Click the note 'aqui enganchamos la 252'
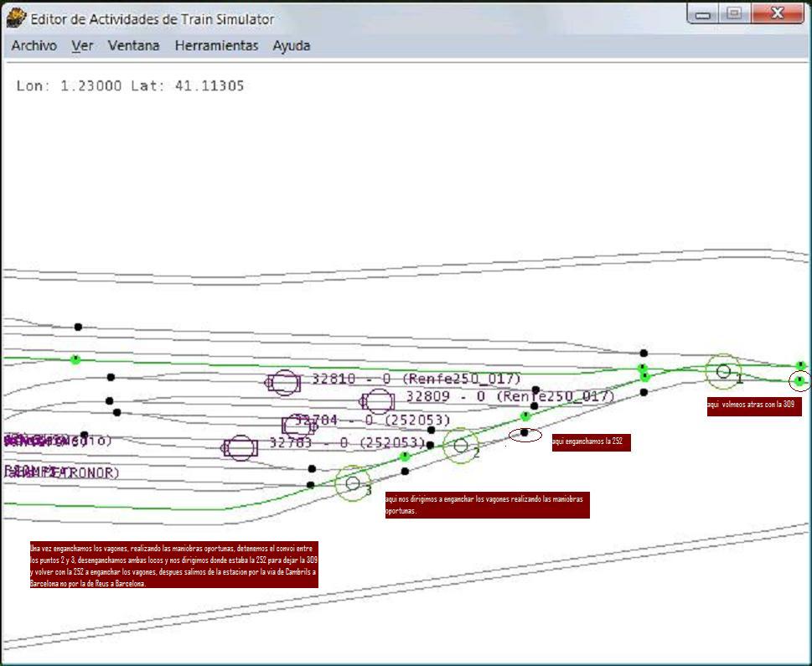812x666 pixels. pyautogui.click(x=591, y=442)
